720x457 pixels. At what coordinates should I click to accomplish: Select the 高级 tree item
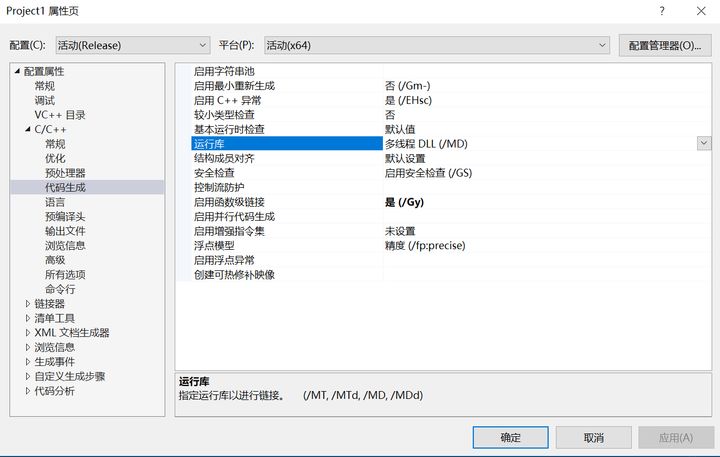click(55, 260)
